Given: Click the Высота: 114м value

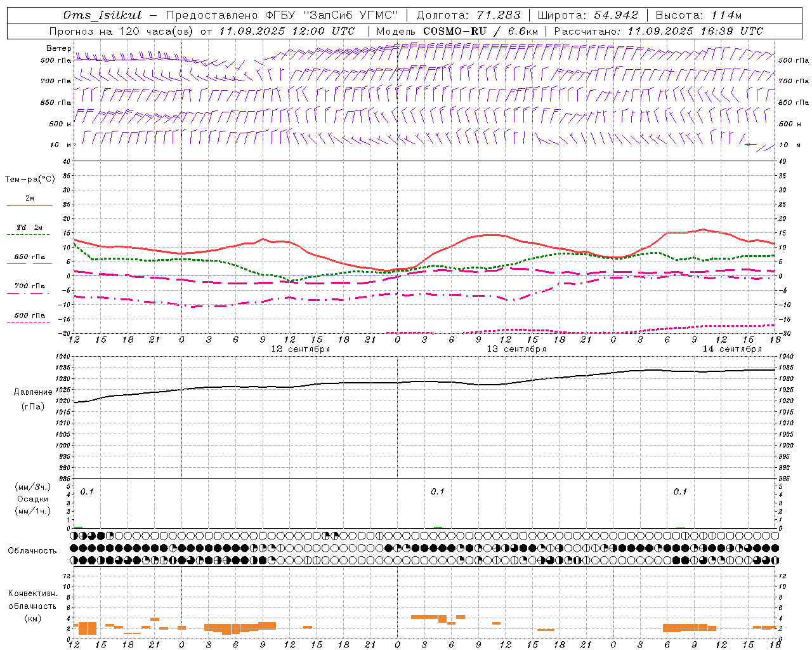Looking at the screenshot, I should click(698, 15).
